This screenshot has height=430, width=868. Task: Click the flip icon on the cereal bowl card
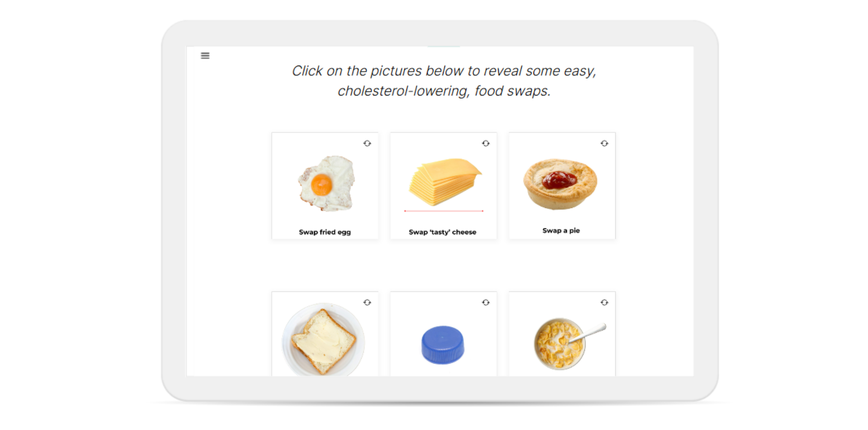tap(604, 302)
